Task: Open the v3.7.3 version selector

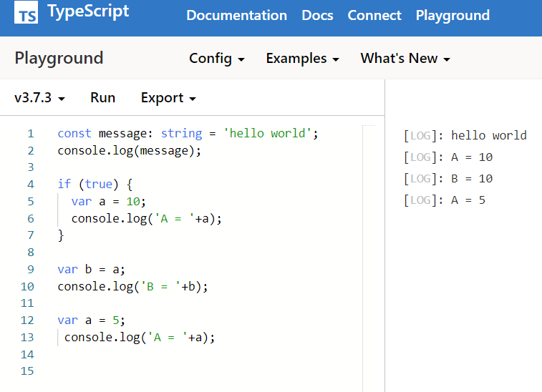Action: click(x=40, y=98)
